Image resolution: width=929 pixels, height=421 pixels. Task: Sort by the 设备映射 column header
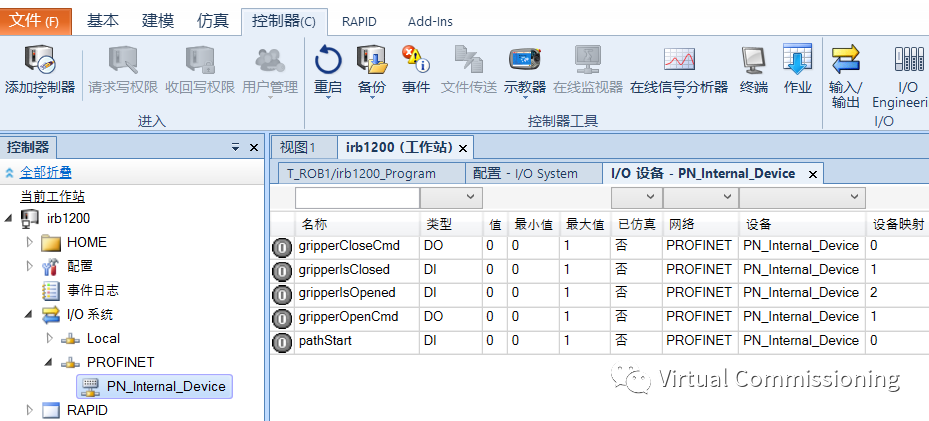[897, 225]
